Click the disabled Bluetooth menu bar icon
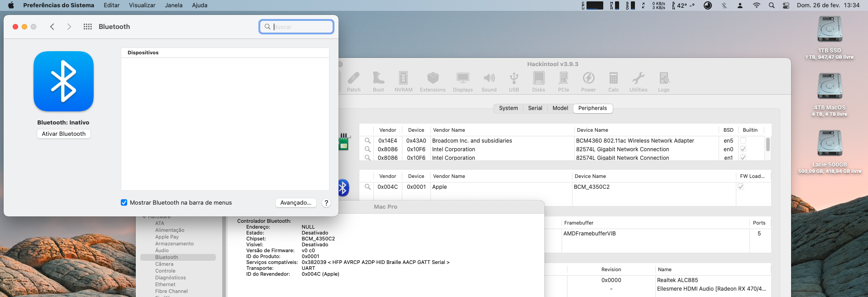 click(x=724, y=5)
